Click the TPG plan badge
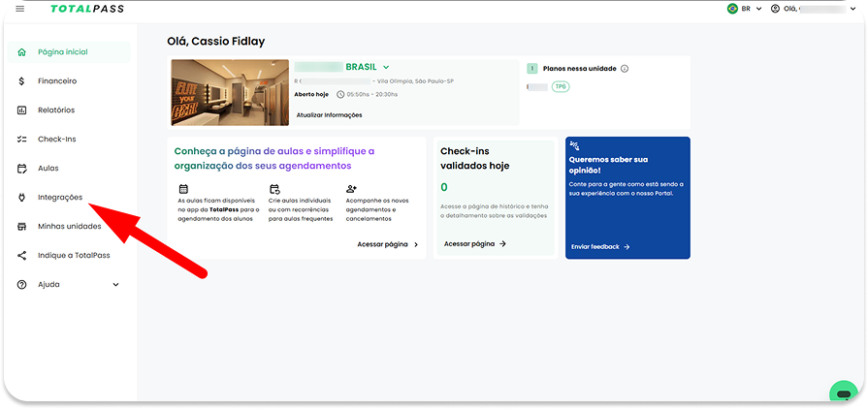This screenshot has width=868, height=409. click(561, 87)
